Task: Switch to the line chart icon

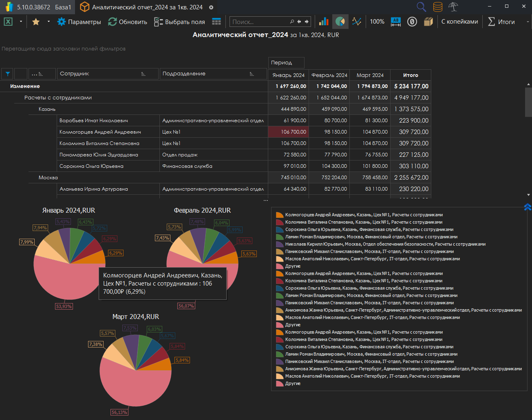Action: (357, 22)
